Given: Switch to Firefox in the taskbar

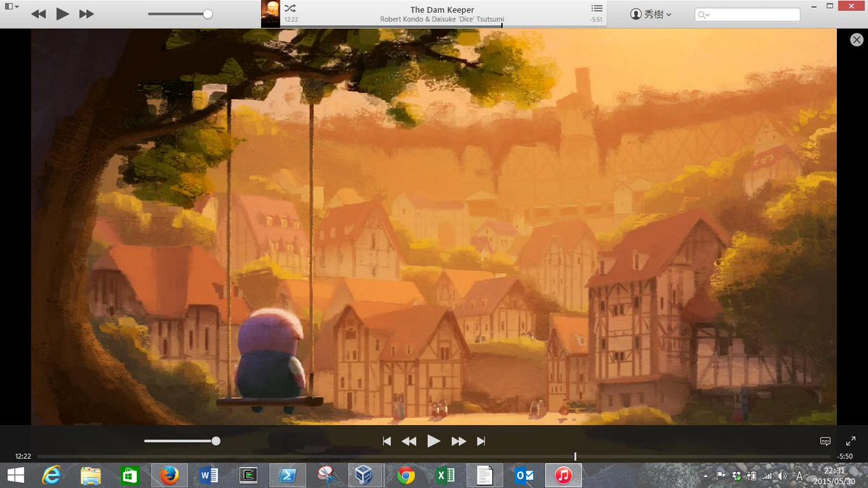Looking at the screenshot, I should [x=169, y=475].
